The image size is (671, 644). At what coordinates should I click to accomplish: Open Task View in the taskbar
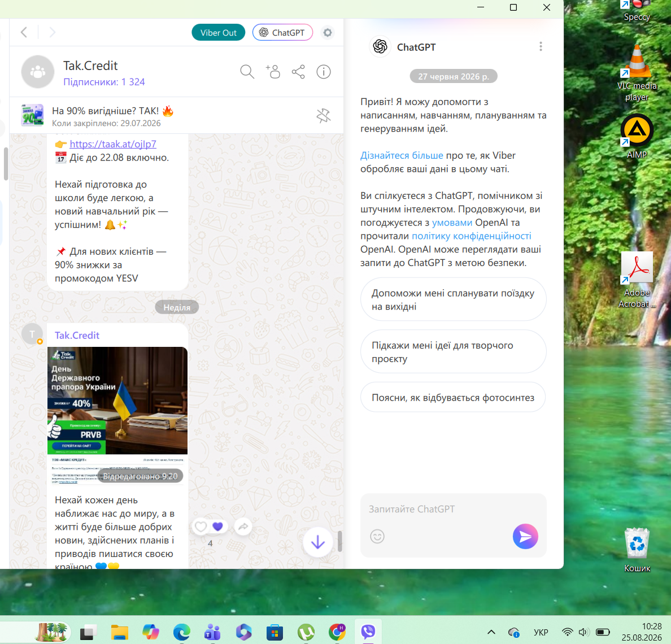(88, 632)
